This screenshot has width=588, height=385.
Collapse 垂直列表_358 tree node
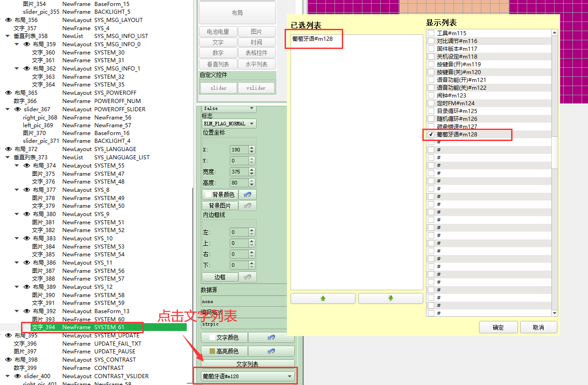pyautogui.click(x=7, y=36)
